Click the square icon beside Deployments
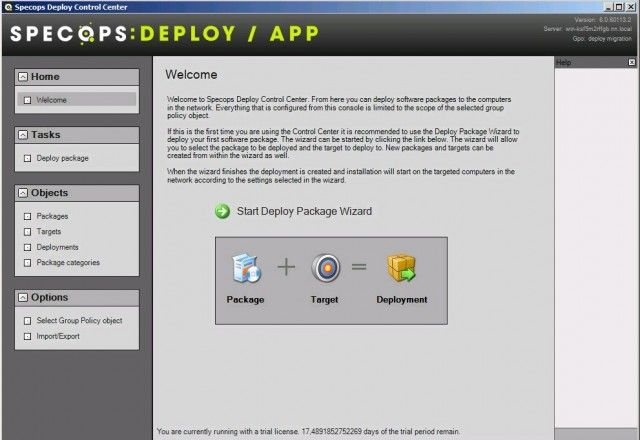Image resolution: width=640 pixels, height=440 pixels. pyautogui.click(x=27, y=247)
